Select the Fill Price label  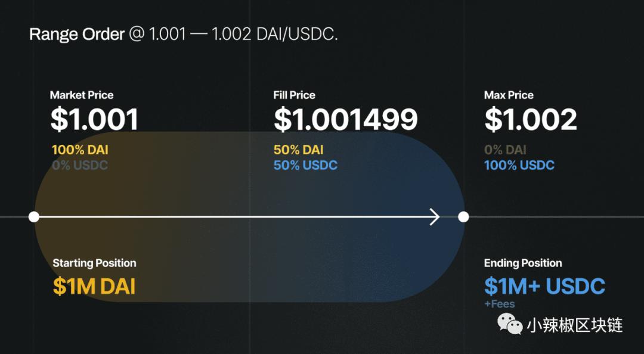(x=294, y=95)
